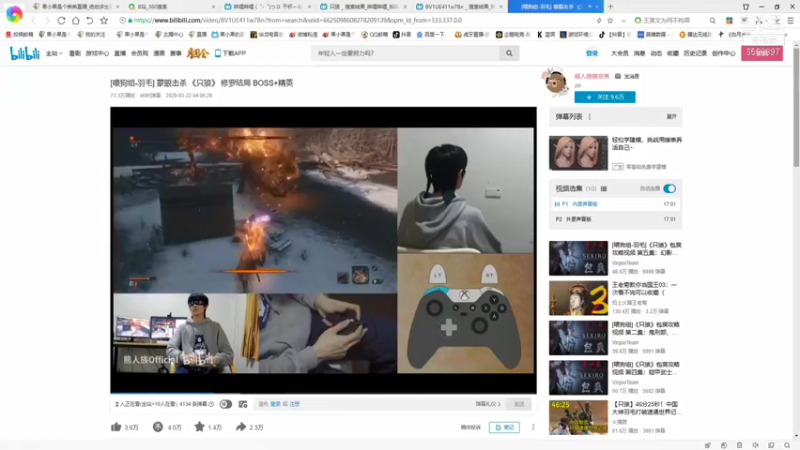This screenshot has height=450, width=800.
Task: Click the colorful browser logo icon
Action: [x=14, y=14]
